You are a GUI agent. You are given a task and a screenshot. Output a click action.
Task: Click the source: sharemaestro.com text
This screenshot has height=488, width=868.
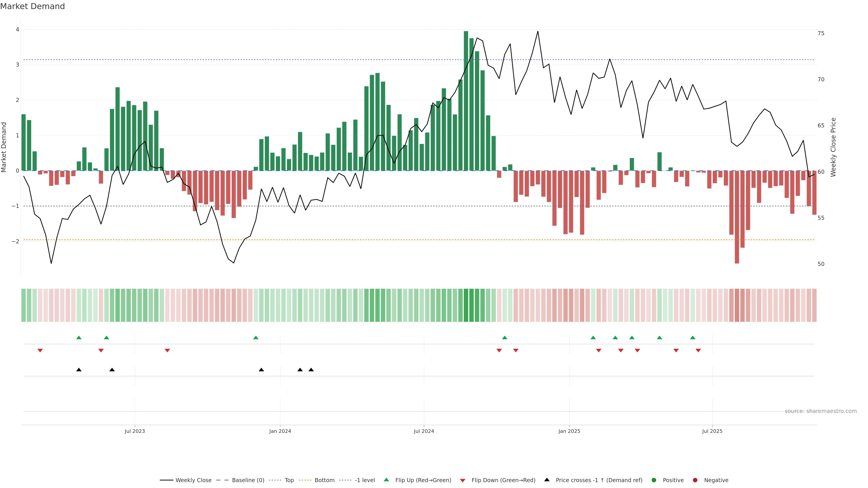coord(821,411)
